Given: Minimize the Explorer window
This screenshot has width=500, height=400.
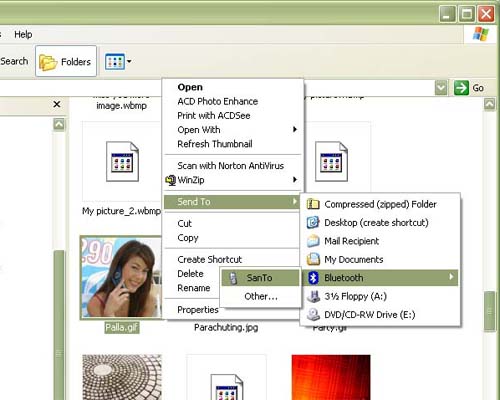Looking at the screenshot, I should click(447, 14).
